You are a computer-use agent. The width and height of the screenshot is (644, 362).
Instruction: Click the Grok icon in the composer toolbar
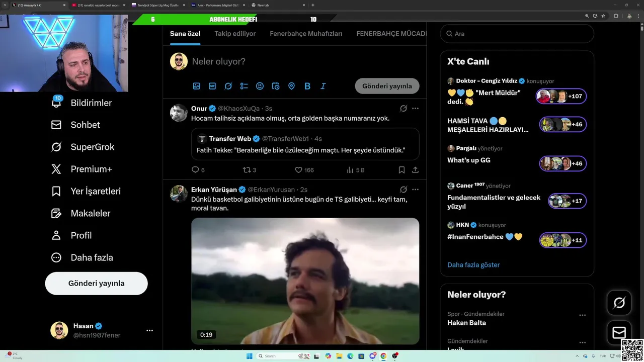[x=228, y=86]
